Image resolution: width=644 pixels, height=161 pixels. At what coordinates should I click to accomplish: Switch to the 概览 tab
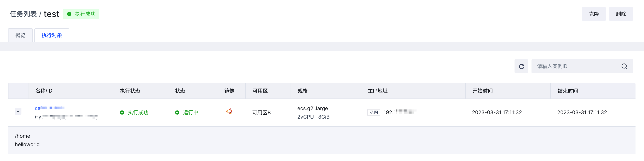[20, 35]
